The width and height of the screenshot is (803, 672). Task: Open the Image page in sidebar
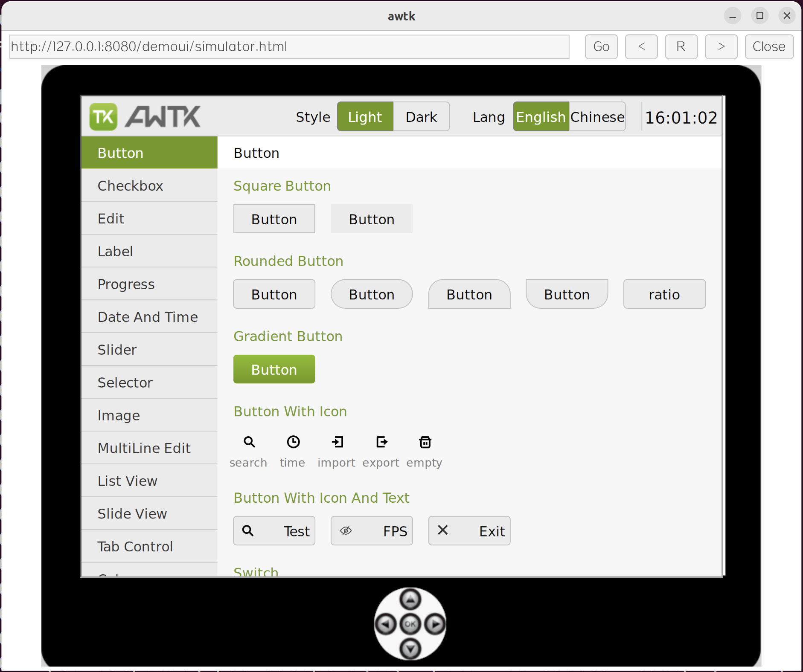149,415
